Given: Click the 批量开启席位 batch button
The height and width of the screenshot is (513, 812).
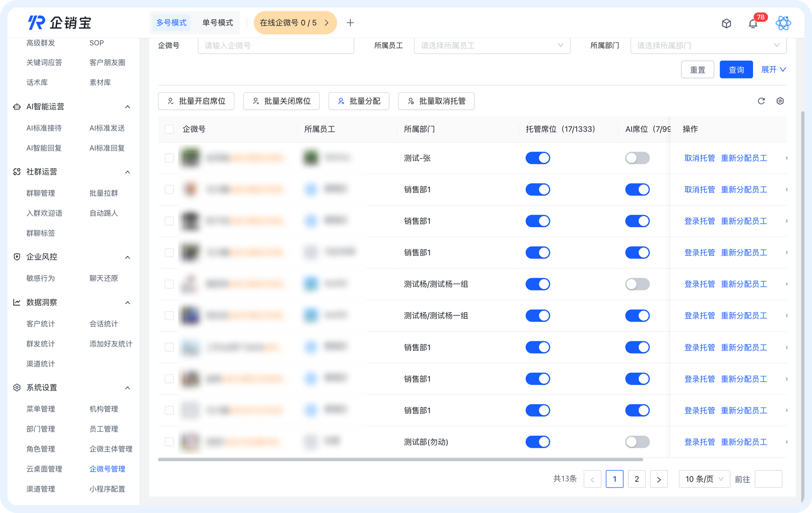Looking at the screenshot, I should tap(196, 101).
